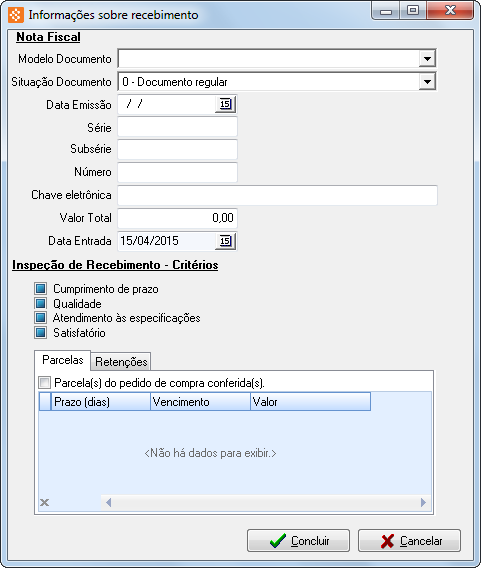The width and height of the screenshot is (481, 568).
Task: Toggle the Atendimento às especificações checkbox
Action: [x=41, y=318]
